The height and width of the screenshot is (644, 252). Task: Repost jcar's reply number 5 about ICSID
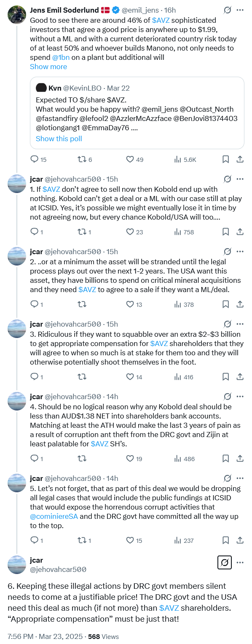[x=85, y=540]
